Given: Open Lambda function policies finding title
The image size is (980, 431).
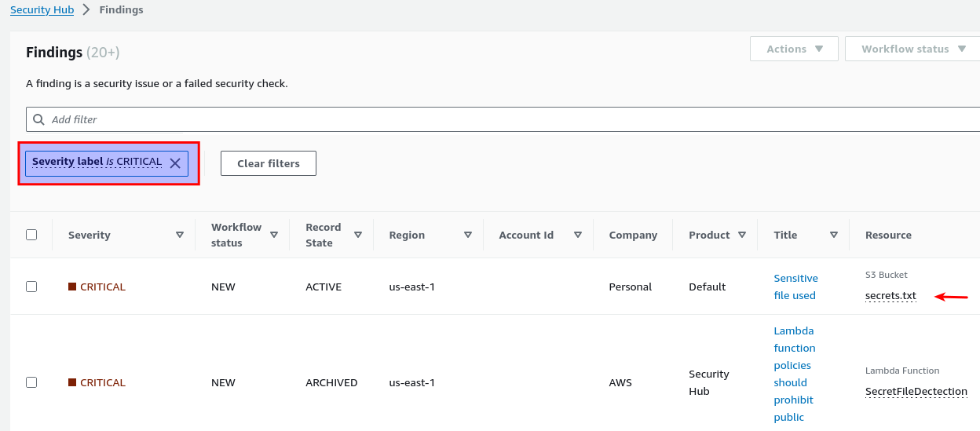Looking at the screenshot, I should [795, 374].
